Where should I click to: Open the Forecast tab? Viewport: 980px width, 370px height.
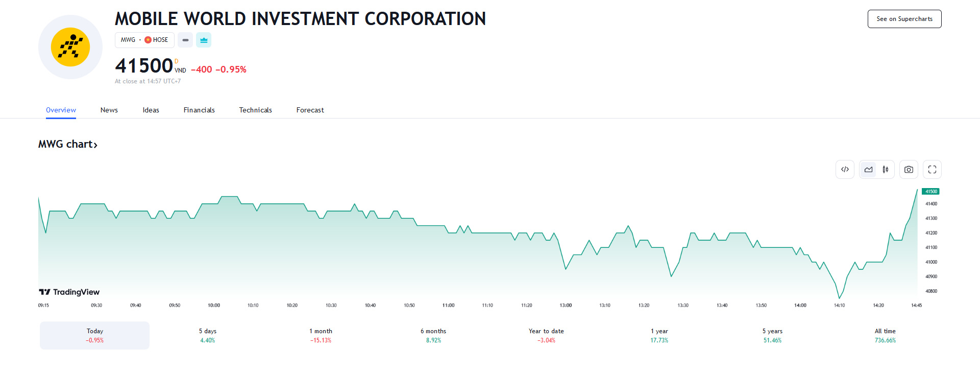click(x=310, y=110)
